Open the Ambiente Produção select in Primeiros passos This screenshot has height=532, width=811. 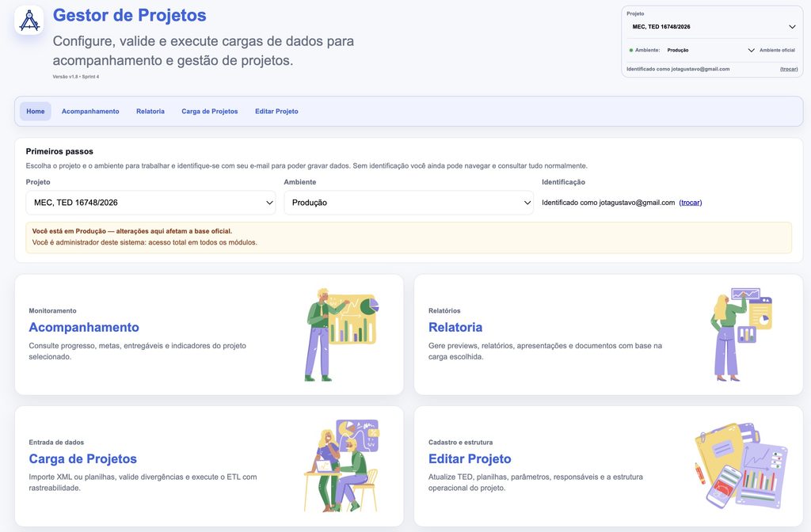[409, 203]
